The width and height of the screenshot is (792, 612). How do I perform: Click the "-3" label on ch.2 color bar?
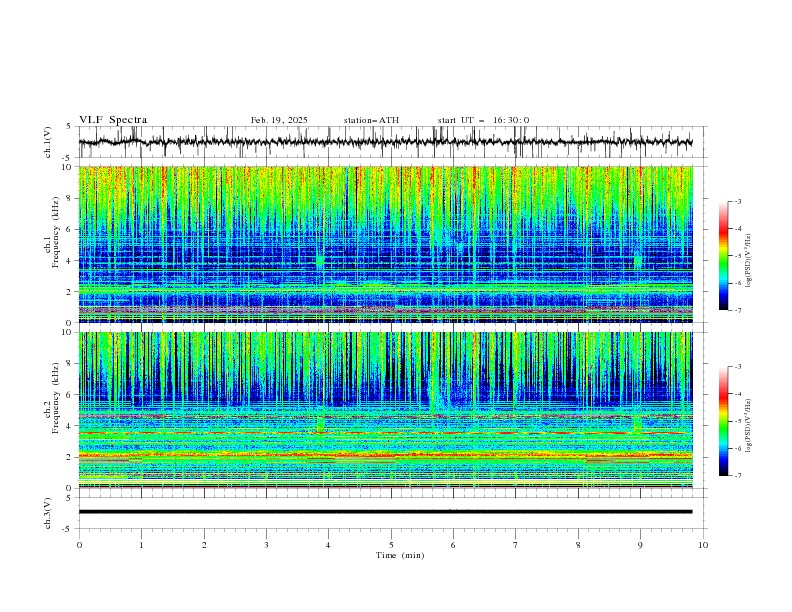point(738,367)
